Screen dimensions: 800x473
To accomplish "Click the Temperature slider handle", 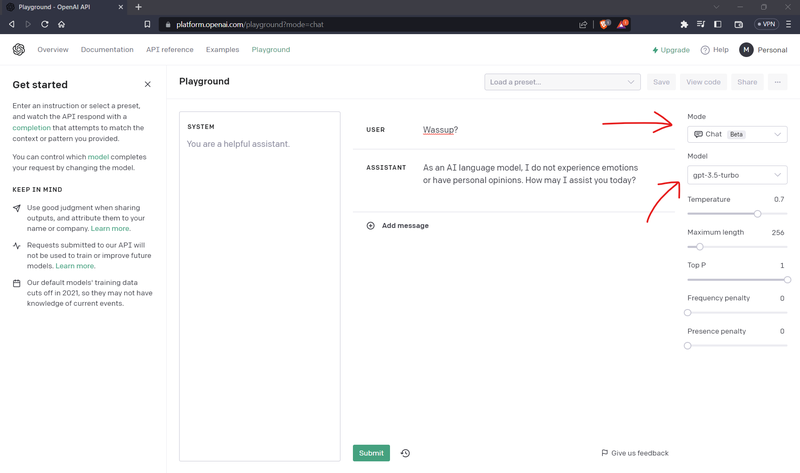I will click(757, 214).
